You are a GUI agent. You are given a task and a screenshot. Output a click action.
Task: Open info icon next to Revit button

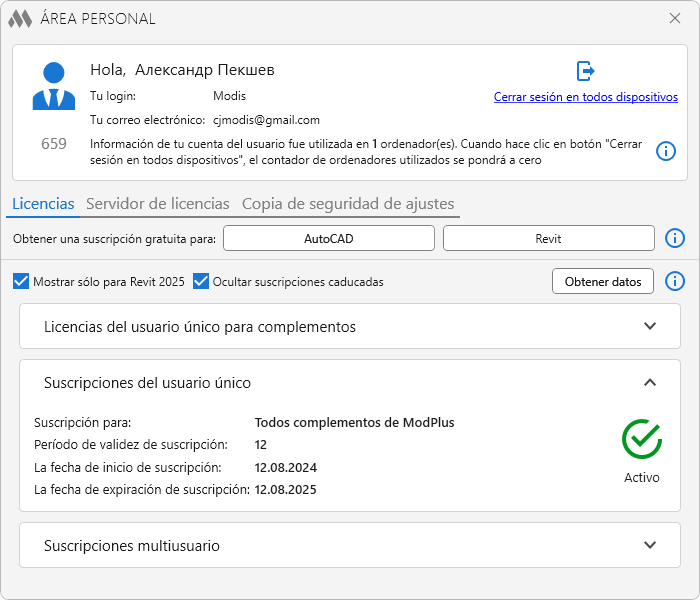point(675,238)
